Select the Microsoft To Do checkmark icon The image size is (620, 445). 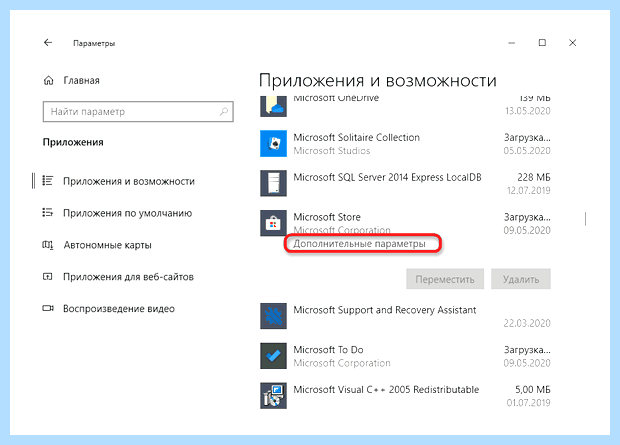click(x=273, y=356)
